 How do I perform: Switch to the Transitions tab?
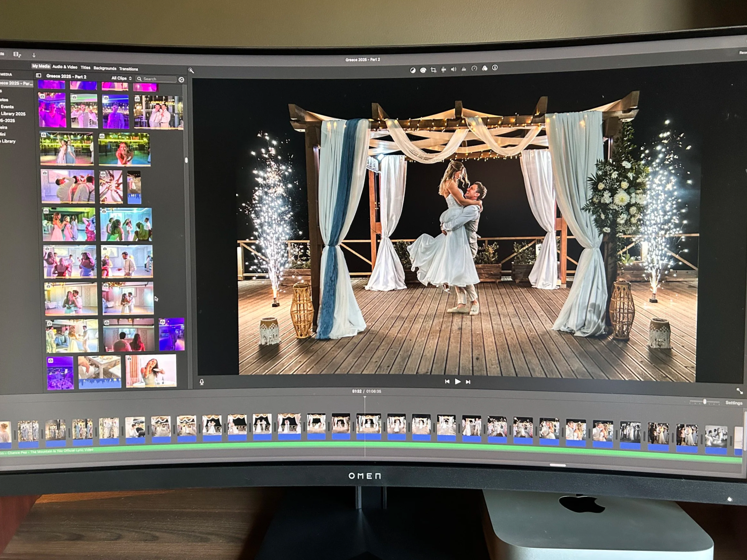(129, 68)
